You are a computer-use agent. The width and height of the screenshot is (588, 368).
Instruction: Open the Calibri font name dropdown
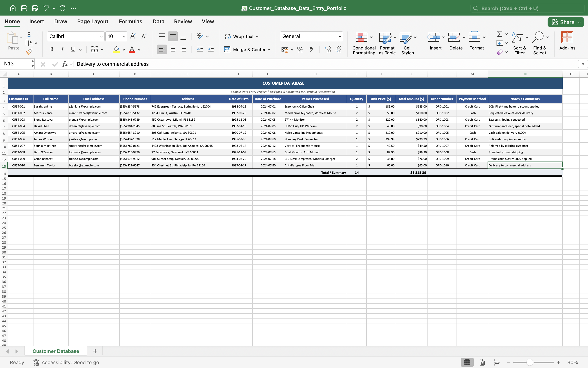point(101,37)
